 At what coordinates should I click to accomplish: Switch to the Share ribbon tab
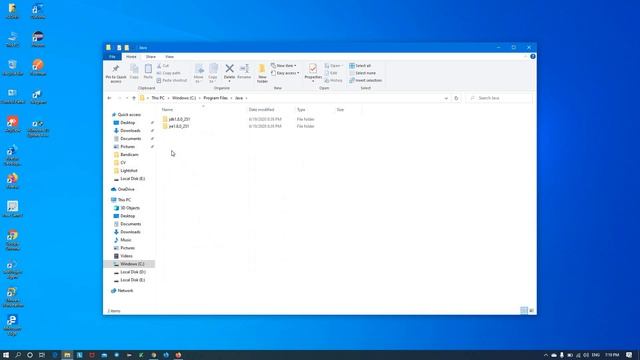(151, 57)
